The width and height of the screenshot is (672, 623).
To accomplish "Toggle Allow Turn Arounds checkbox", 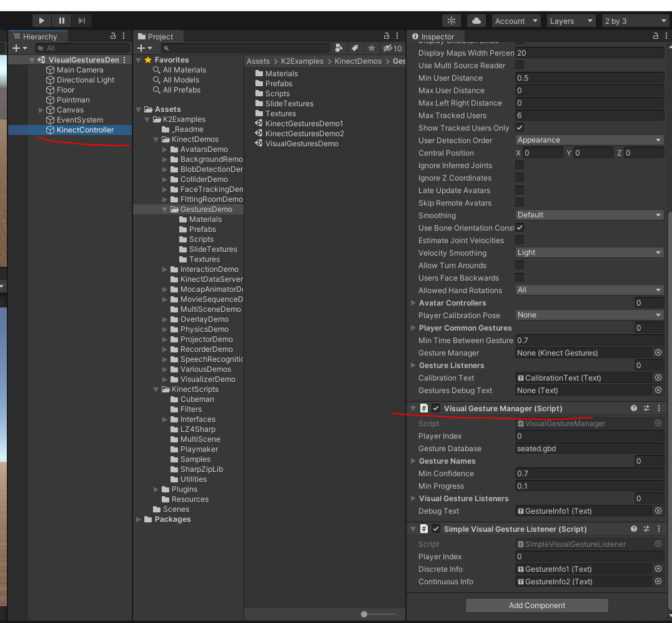I will pyautogui.click(x=520, y=265).
